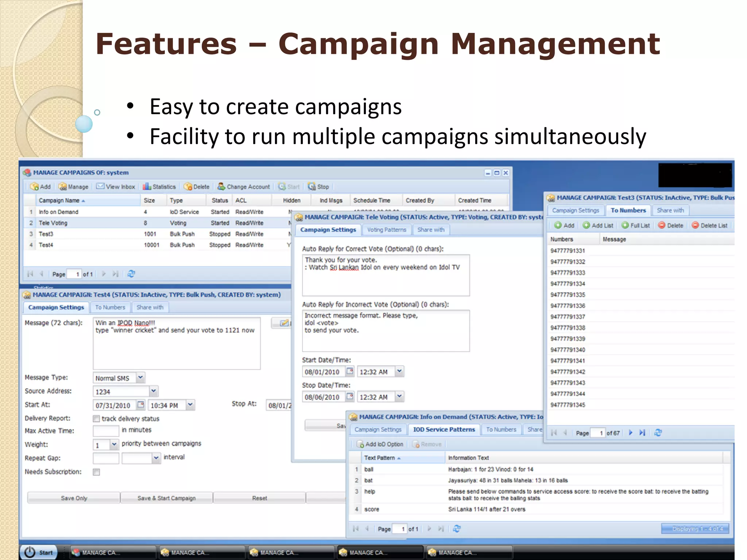Click Delete in Manage Campaigns toolbar
747x560 pixels.
tap(197, 187)
